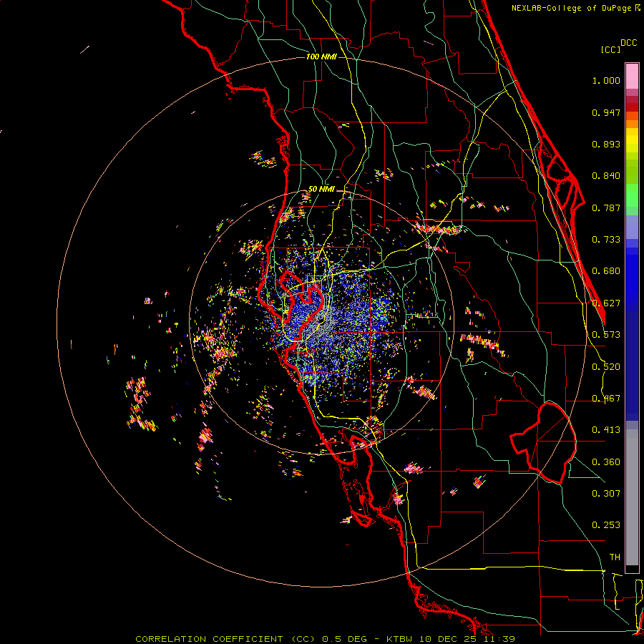This screenshot has height=644, width=644.
Task: Click the 0.520 value on color scale
Action: click(x=606, y=367)
